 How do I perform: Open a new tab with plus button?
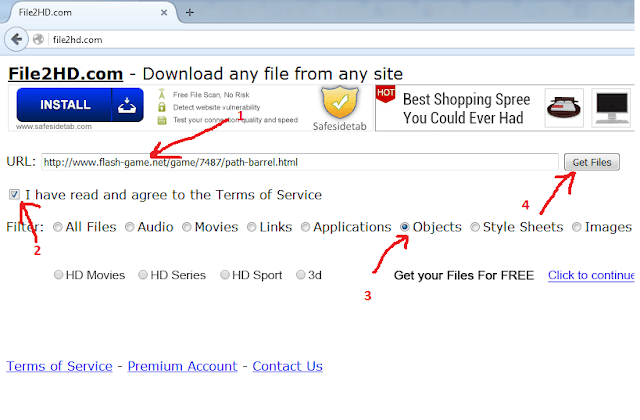point(189,13)
